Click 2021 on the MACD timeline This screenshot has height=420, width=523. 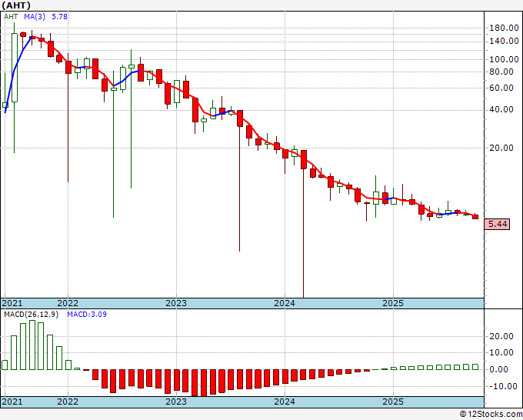(x=12, y=402)
